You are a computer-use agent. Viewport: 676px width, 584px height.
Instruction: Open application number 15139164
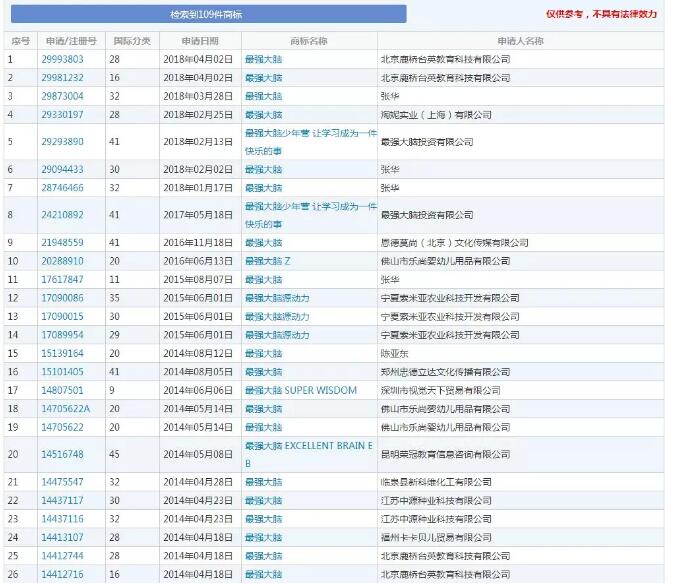click(63, 353)
